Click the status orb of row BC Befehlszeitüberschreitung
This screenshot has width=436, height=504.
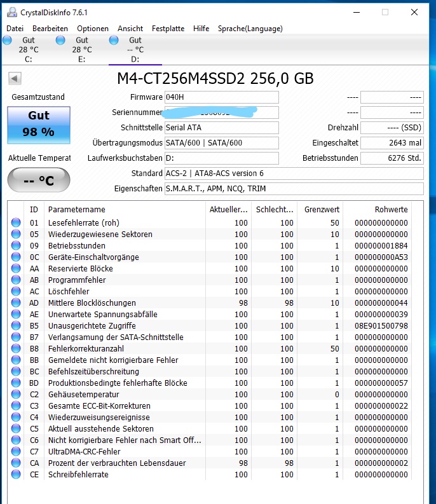[16, 371]
